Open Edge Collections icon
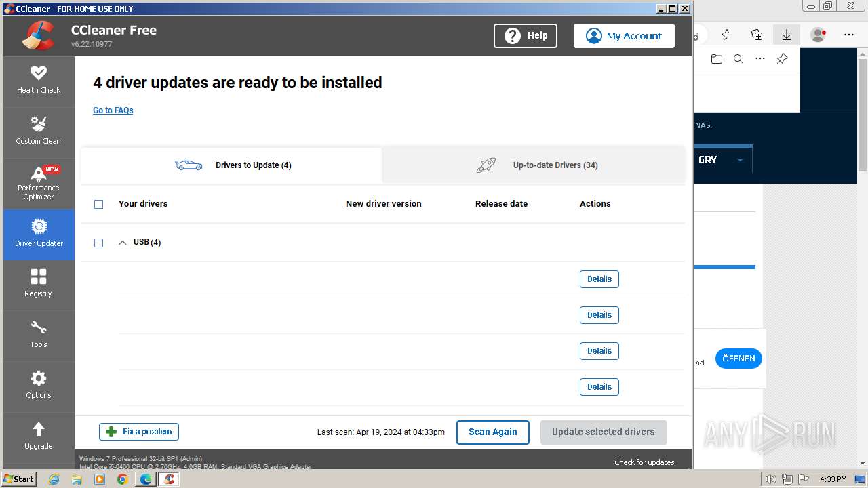This screenshot has width=868, height=488. (x=757, y=35)
